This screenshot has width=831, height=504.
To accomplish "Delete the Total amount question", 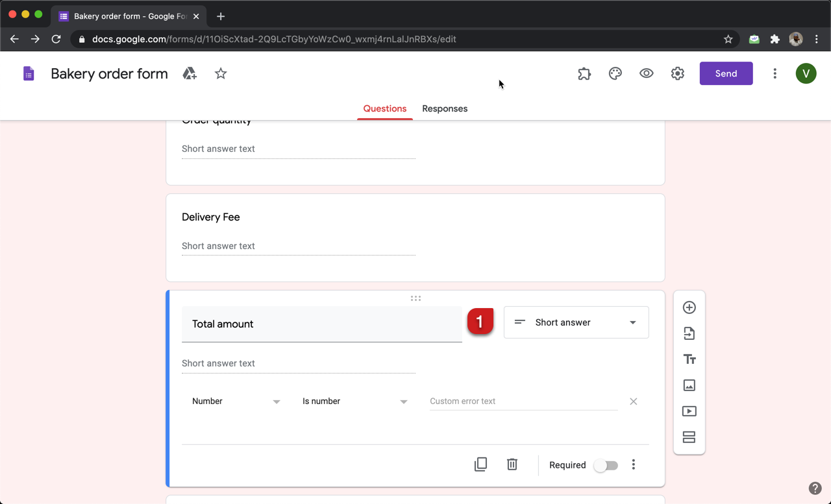I will (x=512, y=464).
